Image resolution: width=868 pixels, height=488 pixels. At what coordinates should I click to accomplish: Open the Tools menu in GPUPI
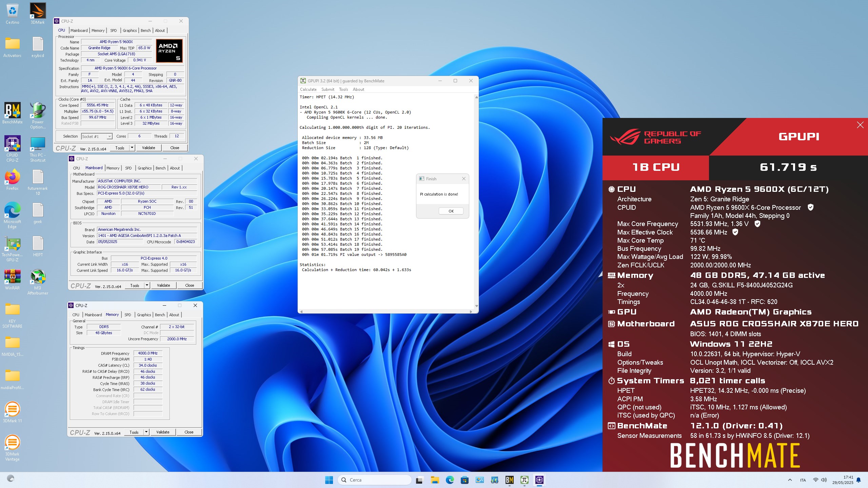(343, 89)
